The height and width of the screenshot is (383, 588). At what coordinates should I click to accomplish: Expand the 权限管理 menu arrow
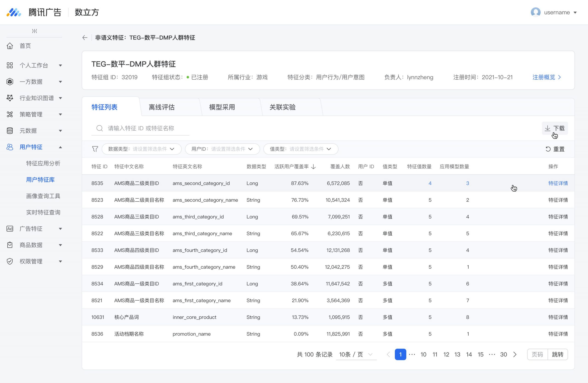coord(60,261)
